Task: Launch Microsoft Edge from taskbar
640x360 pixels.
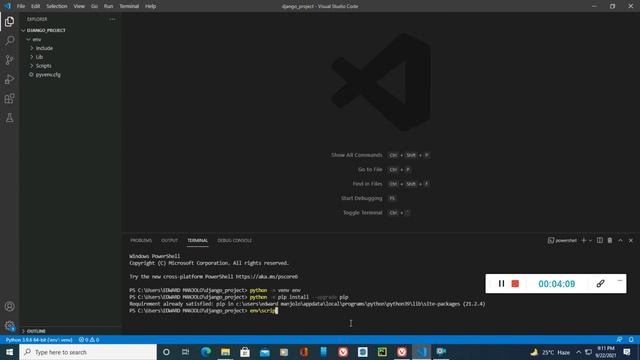Action: (x=206, y=352)
